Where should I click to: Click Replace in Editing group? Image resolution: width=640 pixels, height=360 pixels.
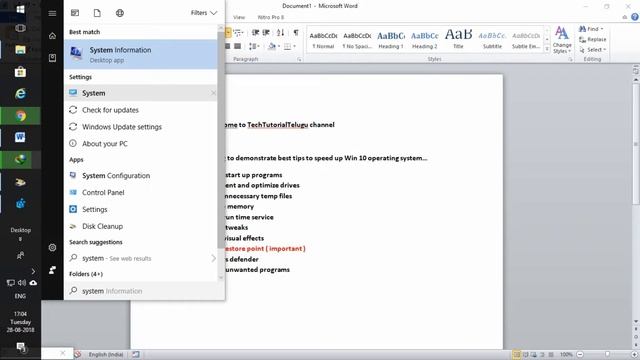pyautogui.click(x=593, y=40)
